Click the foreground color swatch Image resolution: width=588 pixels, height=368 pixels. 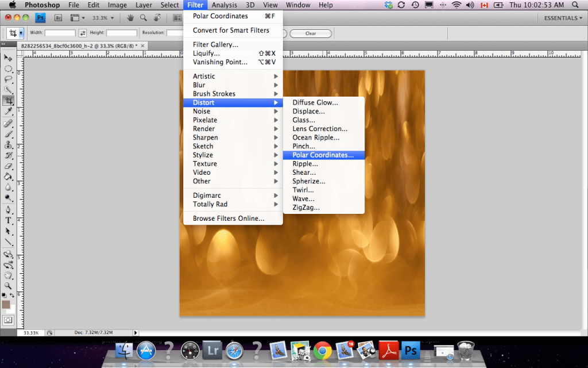pos(6,304)
